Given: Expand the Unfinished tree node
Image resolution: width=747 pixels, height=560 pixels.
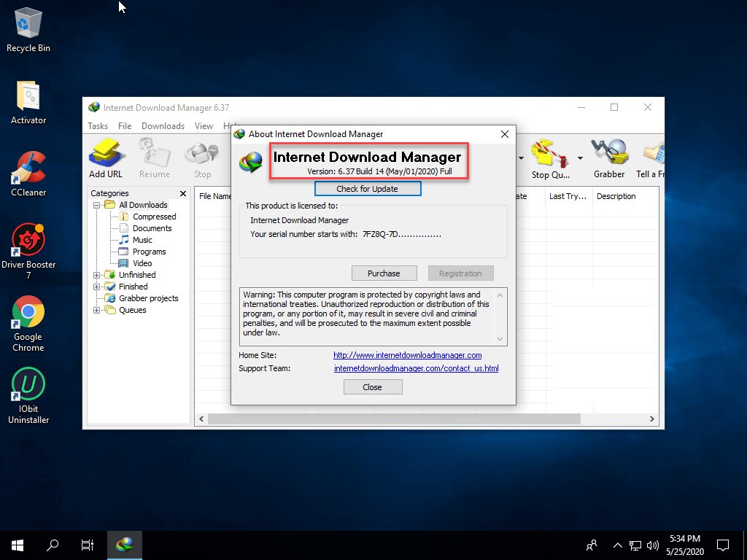Looking at the screenshot, I should [97, 275].
